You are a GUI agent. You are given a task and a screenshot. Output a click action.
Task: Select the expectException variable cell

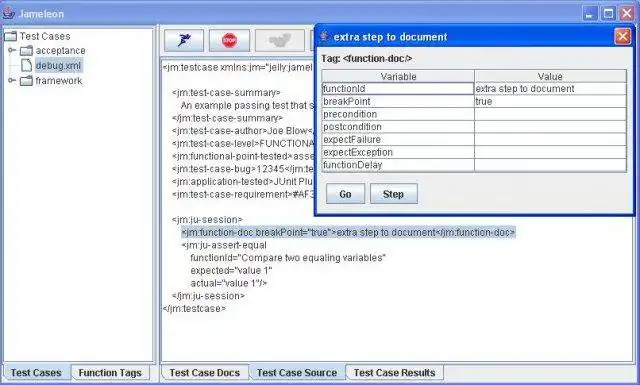(x=398, y=152)
